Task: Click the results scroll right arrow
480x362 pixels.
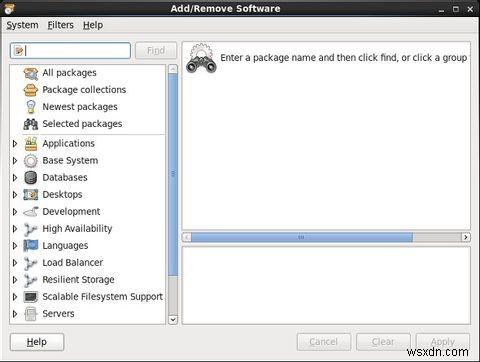Action: (466, 237)
